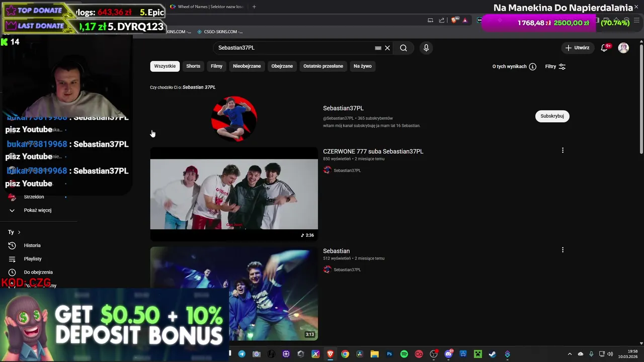Expand Pokaż więcej in subscriptions list
Screen dimensions: 644x362
coord(38,210)
